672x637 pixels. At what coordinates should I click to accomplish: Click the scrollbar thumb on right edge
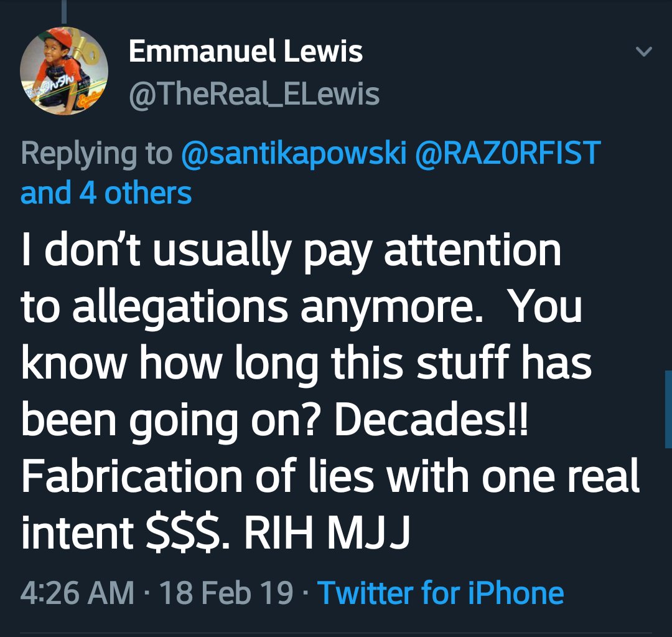(x=668, y=409)
